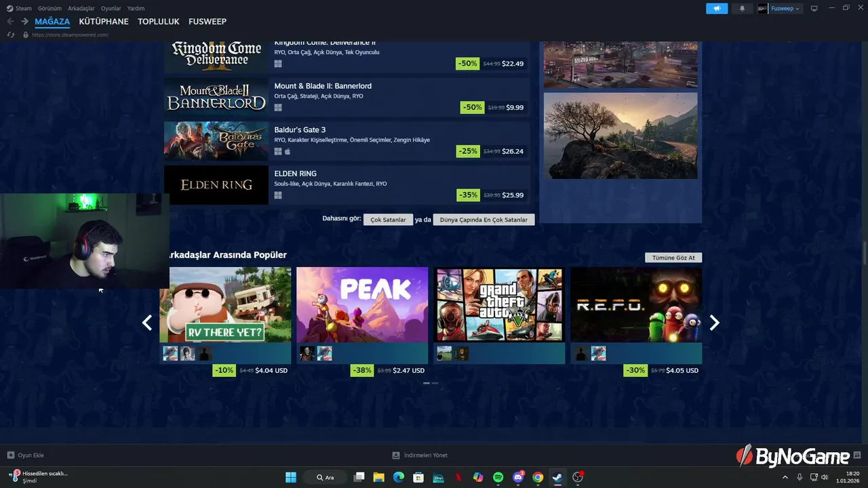Viewport: 868px width, 488px height.
Task: Click second friend avatar under R.E.P.O.
Action: coord(598,353)
